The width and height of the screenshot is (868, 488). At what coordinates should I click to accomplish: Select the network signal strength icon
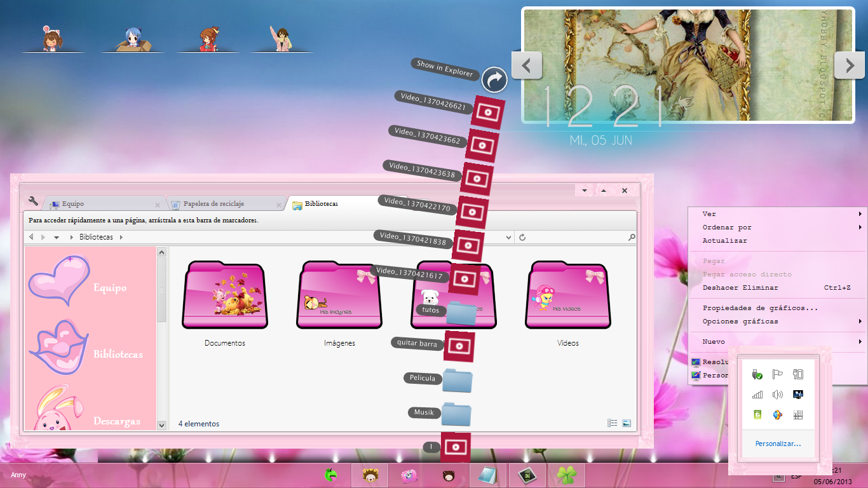tap(756, 394)
